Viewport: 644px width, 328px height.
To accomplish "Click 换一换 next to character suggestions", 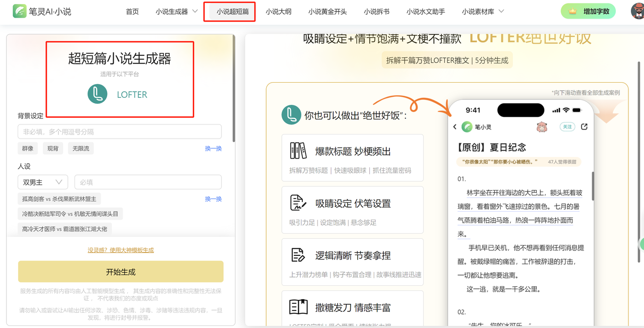I will pos(213,199).
